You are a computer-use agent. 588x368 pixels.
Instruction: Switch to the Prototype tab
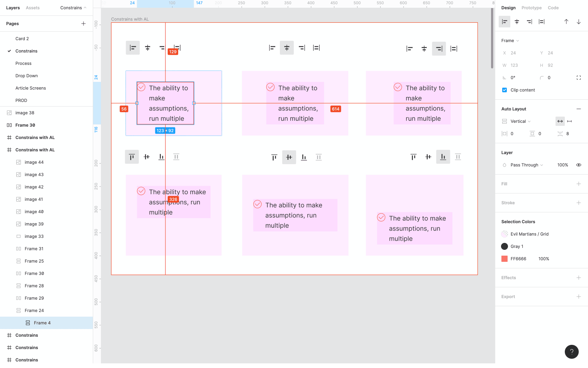tap(531, 8)
